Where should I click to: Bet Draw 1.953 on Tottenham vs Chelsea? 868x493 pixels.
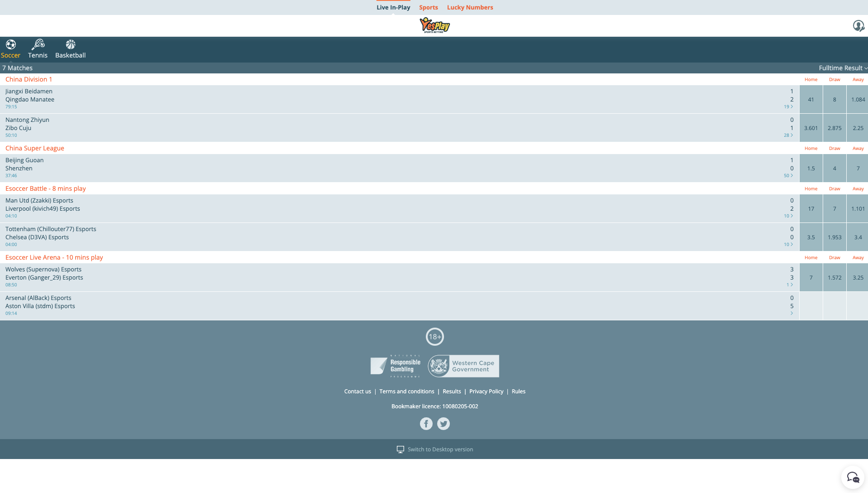834,237
